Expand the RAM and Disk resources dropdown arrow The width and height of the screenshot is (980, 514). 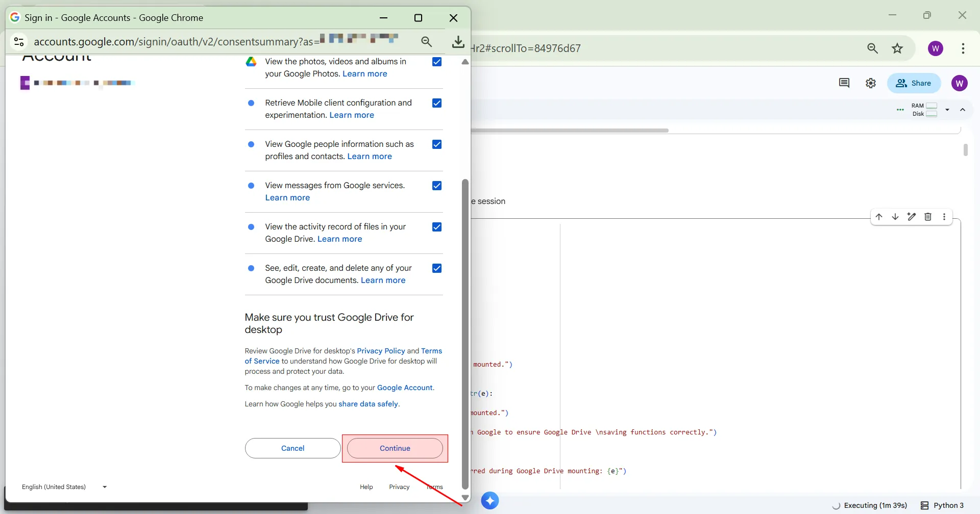coord(947,110)
